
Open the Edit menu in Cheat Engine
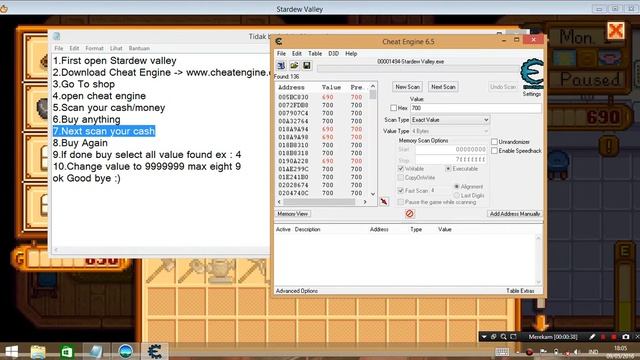coord(297,53)
